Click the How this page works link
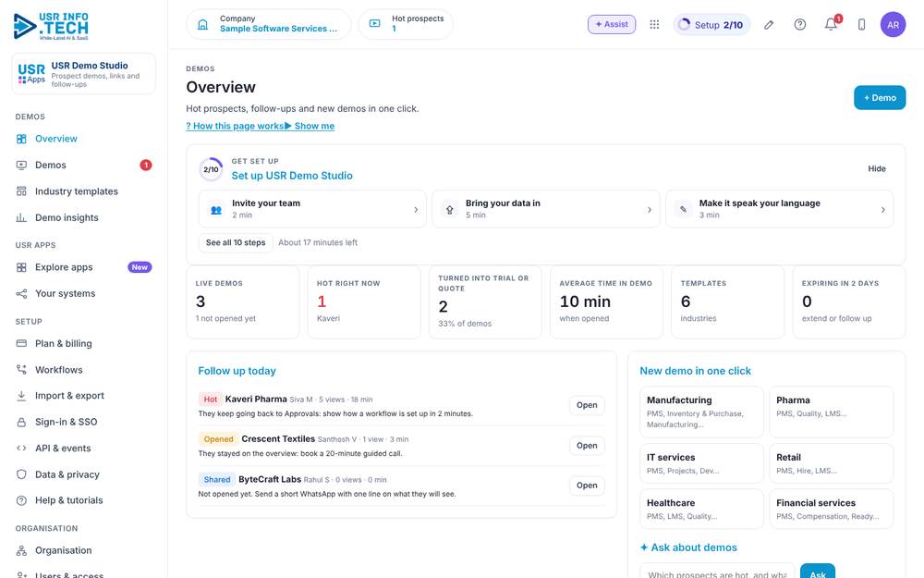924x578 pixels. [235, 126]
